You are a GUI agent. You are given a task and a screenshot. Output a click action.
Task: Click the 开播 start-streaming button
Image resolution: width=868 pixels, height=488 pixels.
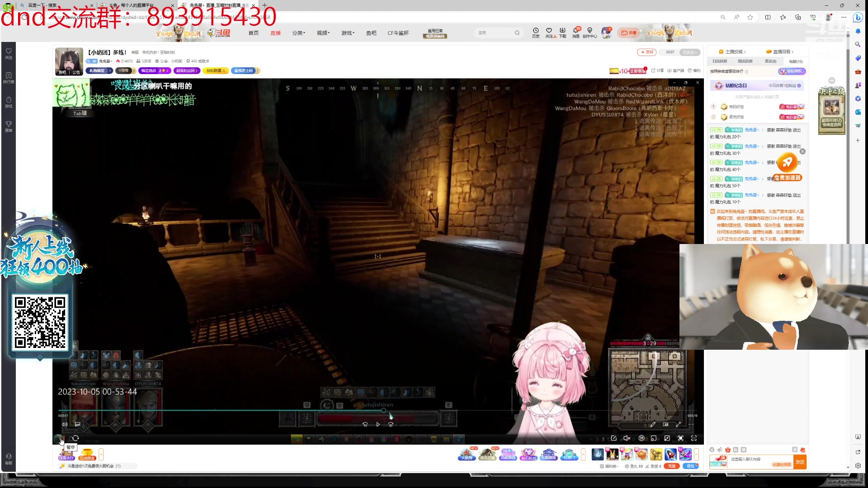click(x=629, y=33)
